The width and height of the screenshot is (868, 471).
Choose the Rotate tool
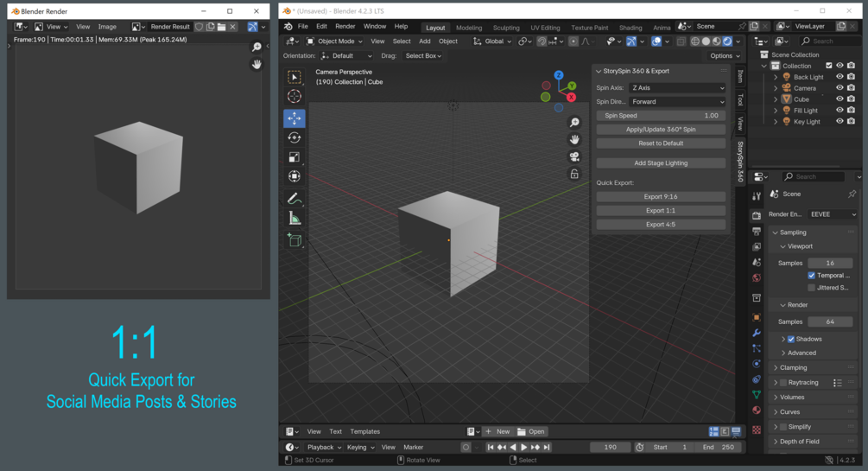(x=295, y=137)
